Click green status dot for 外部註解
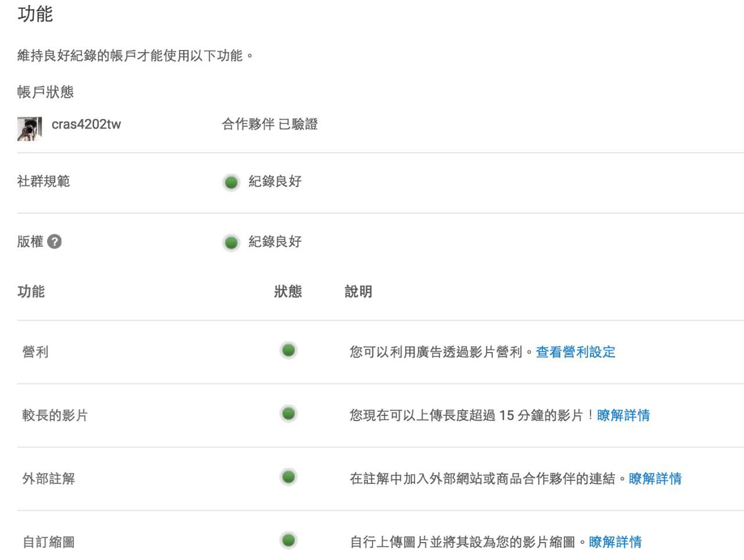The width and height of the screenshot is (744, 560). point(288,477)
